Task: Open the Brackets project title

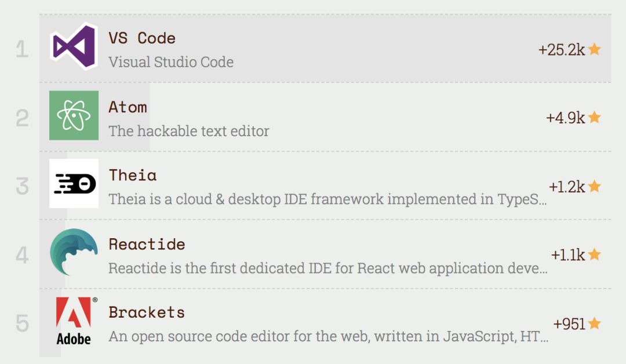Action: point(147,312)
